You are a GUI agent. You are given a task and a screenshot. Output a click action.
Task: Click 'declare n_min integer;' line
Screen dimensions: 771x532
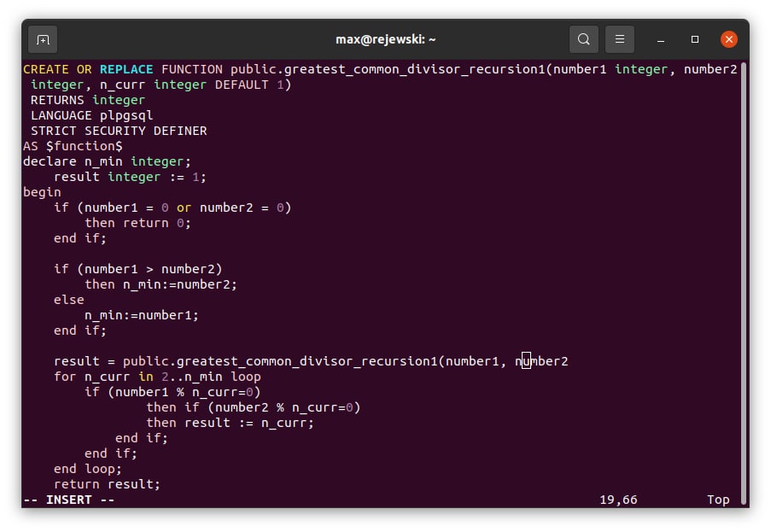pyautogui.click(x=107, y=161)
